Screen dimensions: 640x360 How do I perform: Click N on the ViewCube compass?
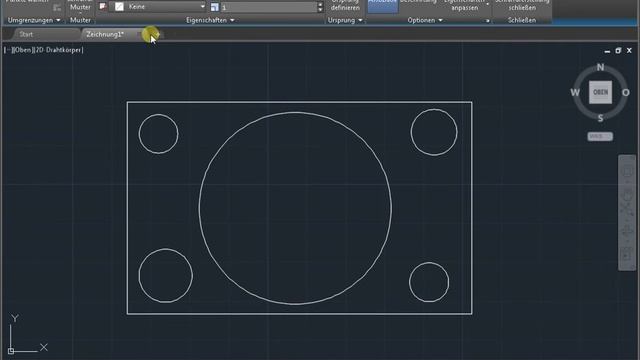pyautogui.click(x=600, y=67)
